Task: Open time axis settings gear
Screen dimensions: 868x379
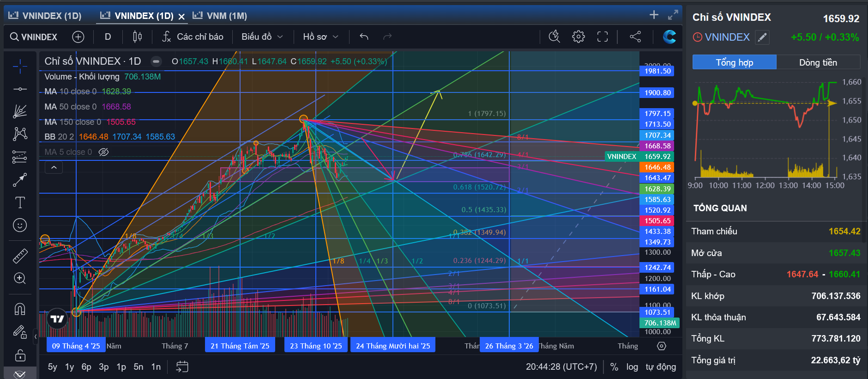Action: pos(661,346)
